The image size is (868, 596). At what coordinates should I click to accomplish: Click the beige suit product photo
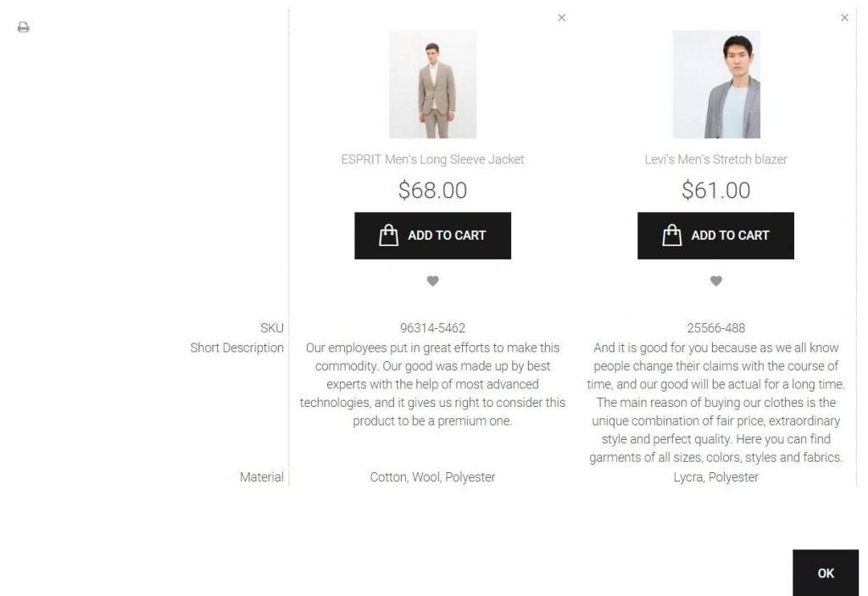pos(432,84)
